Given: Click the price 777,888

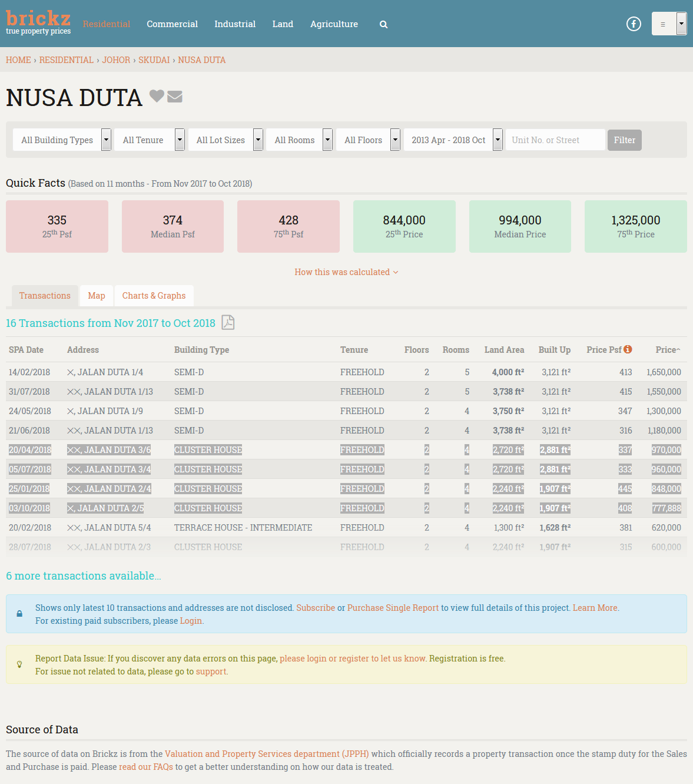Looking at the screenshot, I should (x=667, y=508).
